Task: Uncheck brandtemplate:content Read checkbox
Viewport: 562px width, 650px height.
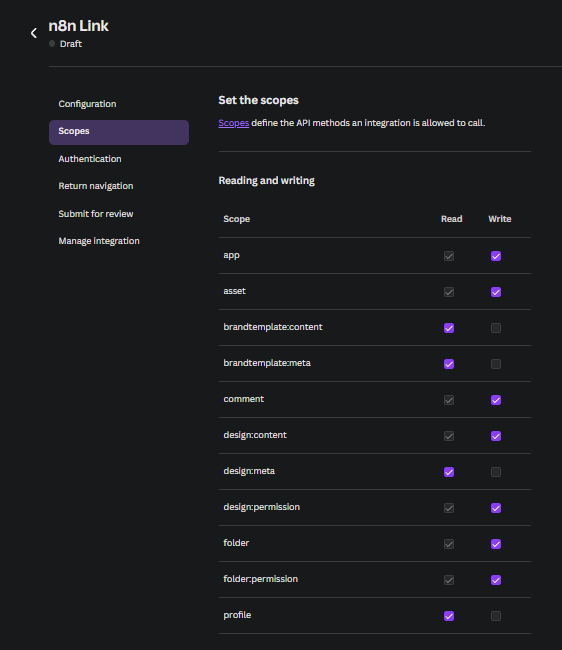Action: (x=449, y=328)
